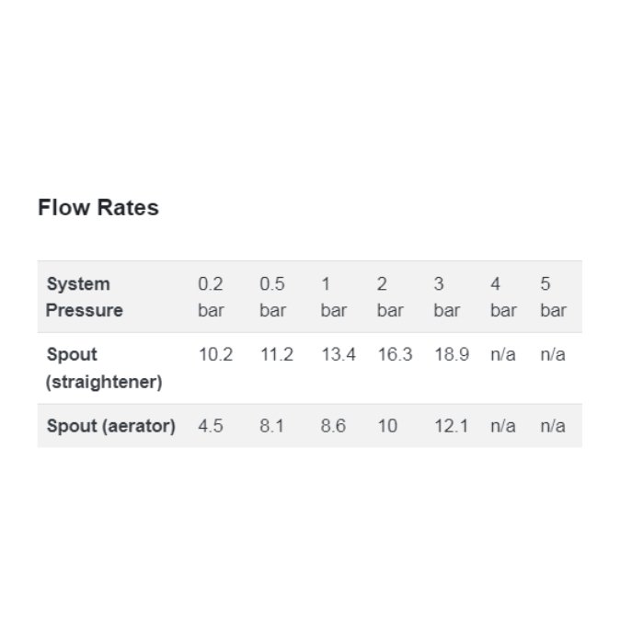Select the 8.6 aerator cell
Image resolution: width=644 pixels, height=644 pixels.
point(333,426)
